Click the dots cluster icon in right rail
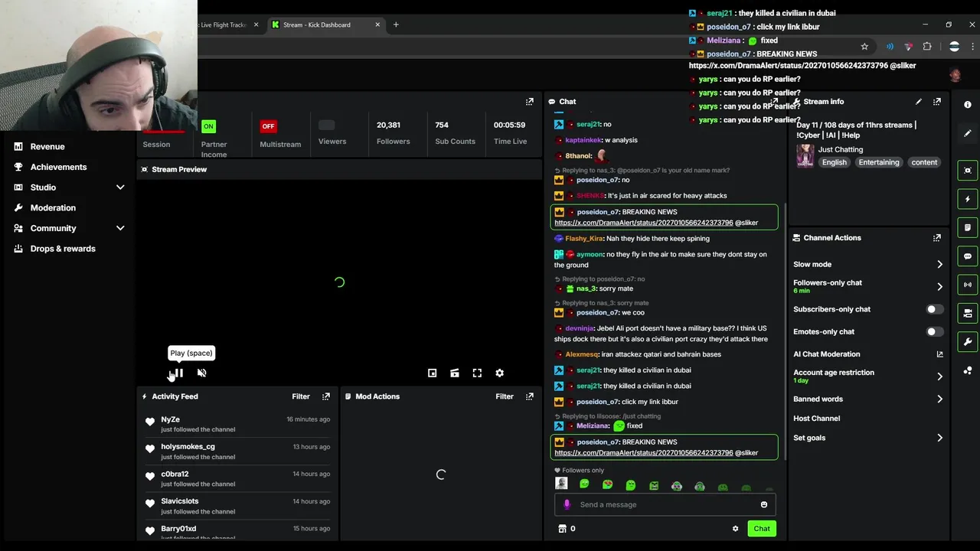Image resolution: width=980 pixels, height=551 pixels. click(968, 370)
